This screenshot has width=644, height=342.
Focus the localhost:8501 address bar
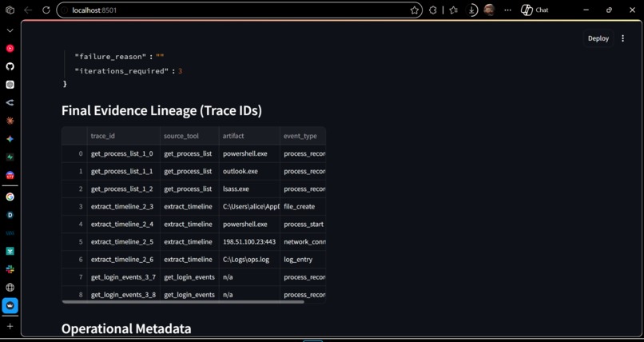coord(239,10)
